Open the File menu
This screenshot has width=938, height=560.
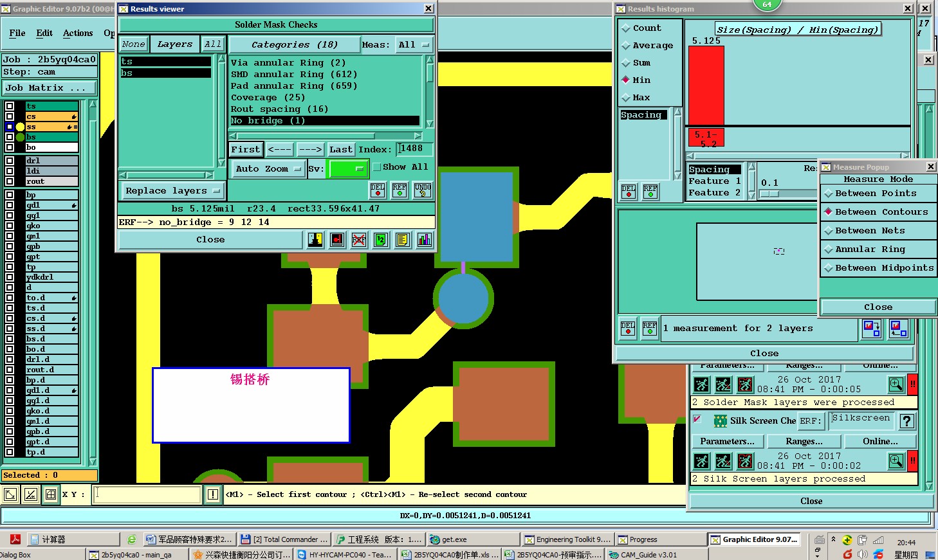[x=17, y=33]
